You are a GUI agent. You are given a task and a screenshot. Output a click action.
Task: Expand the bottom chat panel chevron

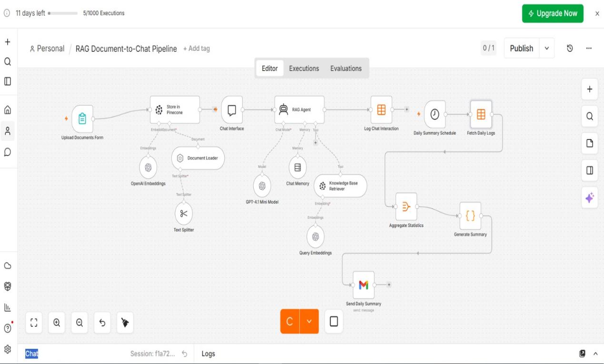click(x=595, y=354)
